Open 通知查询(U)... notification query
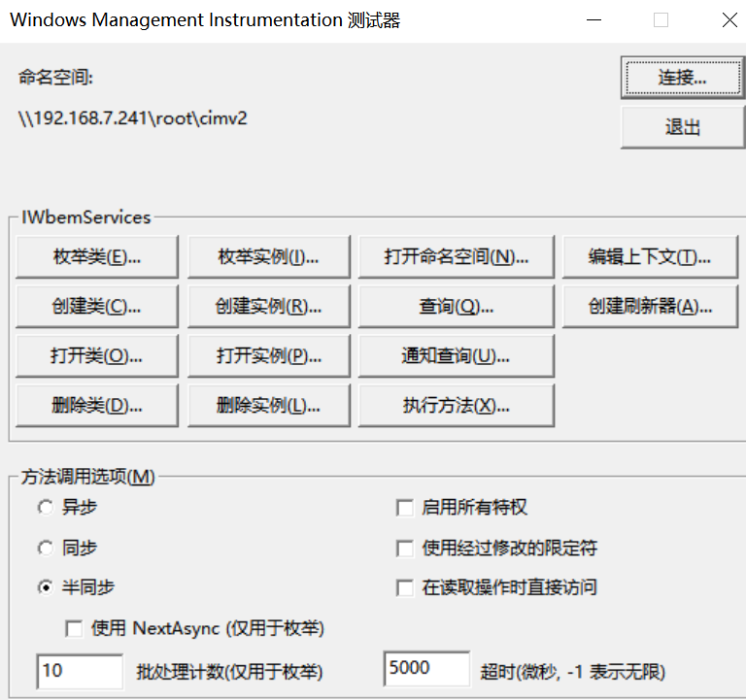Screen dimensions: 746x700 457,355
